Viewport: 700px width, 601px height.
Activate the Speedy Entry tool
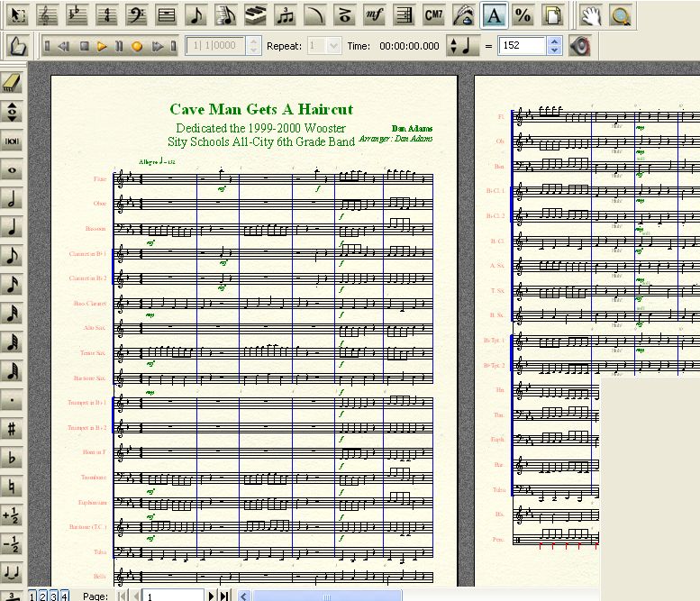226,15
